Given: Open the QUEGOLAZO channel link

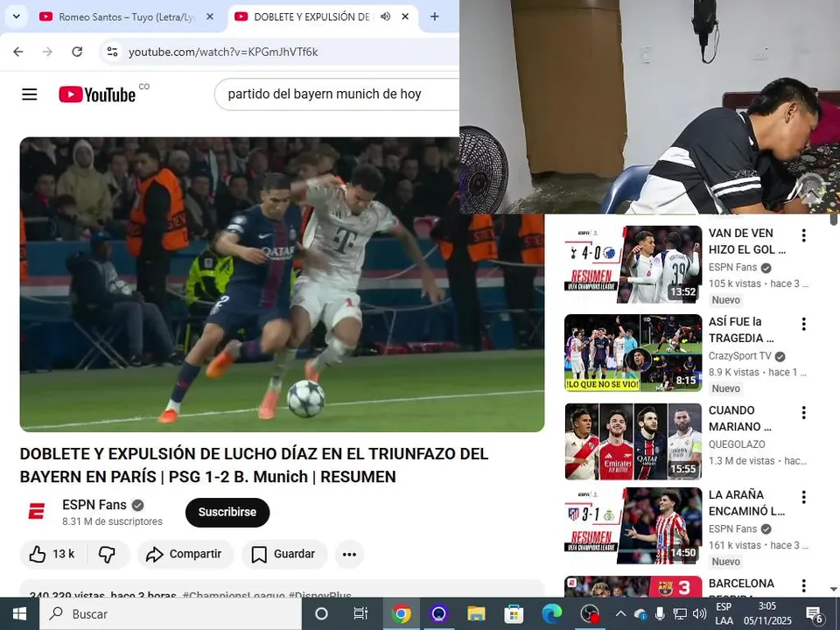Looking at the screenshot, I should (x=737, y=444).
